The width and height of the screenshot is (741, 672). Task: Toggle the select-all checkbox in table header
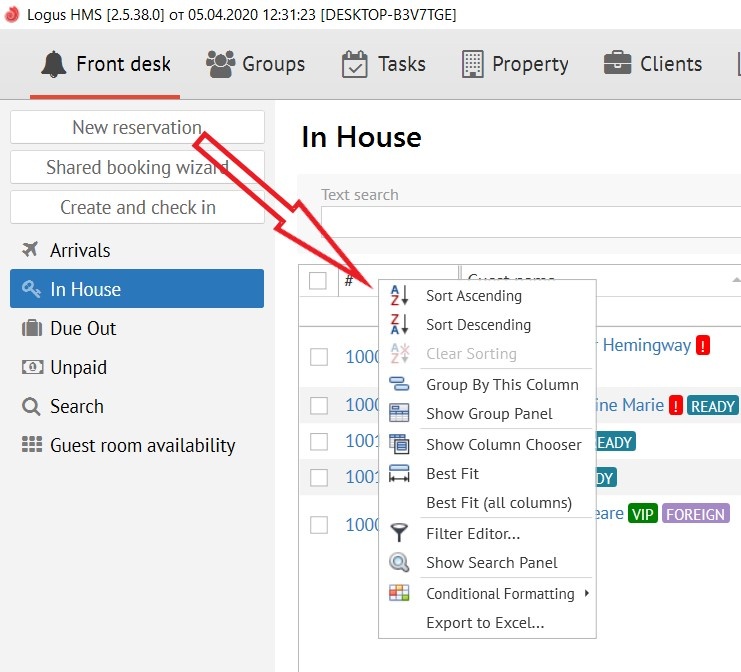pyautogui.click(x=317, y=281)
